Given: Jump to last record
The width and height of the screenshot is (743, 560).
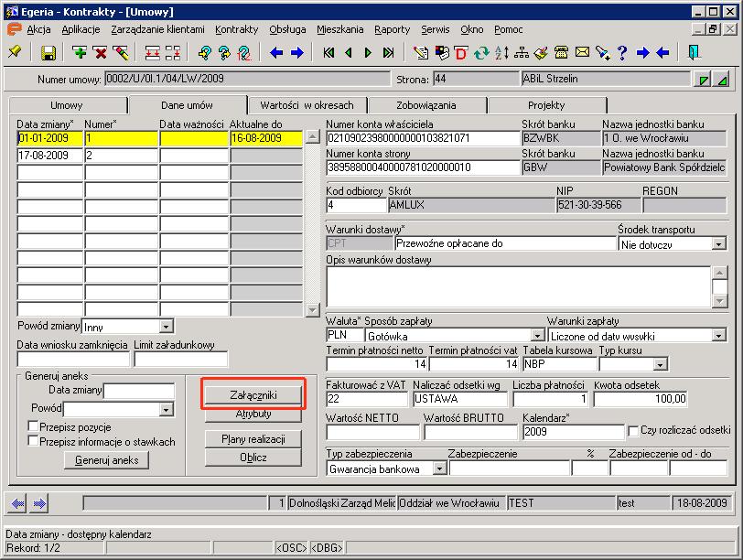Looking at the screenshot, I should tap(389, 52).
